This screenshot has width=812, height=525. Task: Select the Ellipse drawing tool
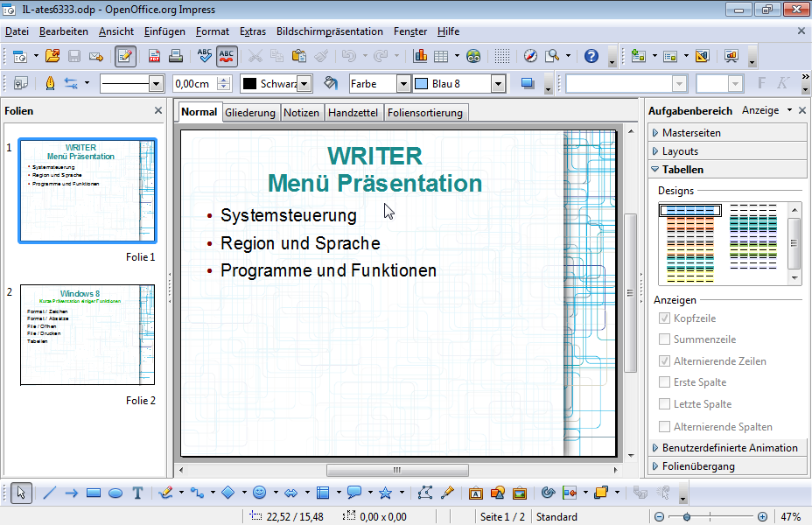115,493
